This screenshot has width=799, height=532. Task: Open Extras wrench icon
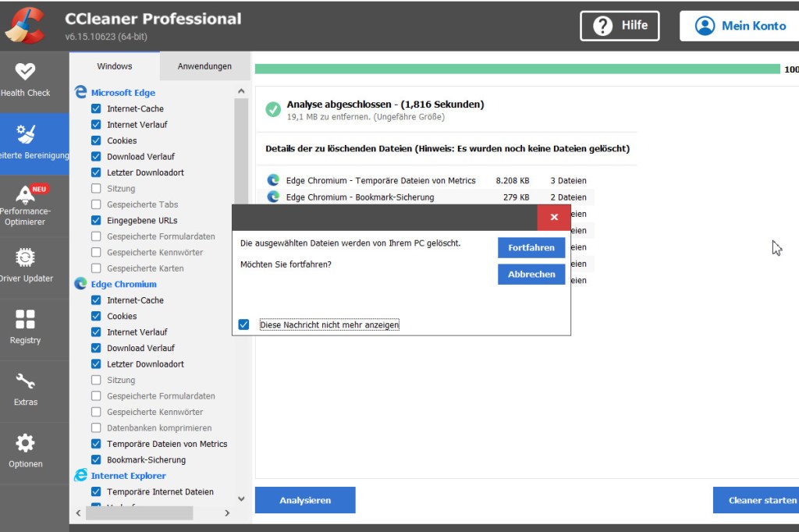point(25,381)
